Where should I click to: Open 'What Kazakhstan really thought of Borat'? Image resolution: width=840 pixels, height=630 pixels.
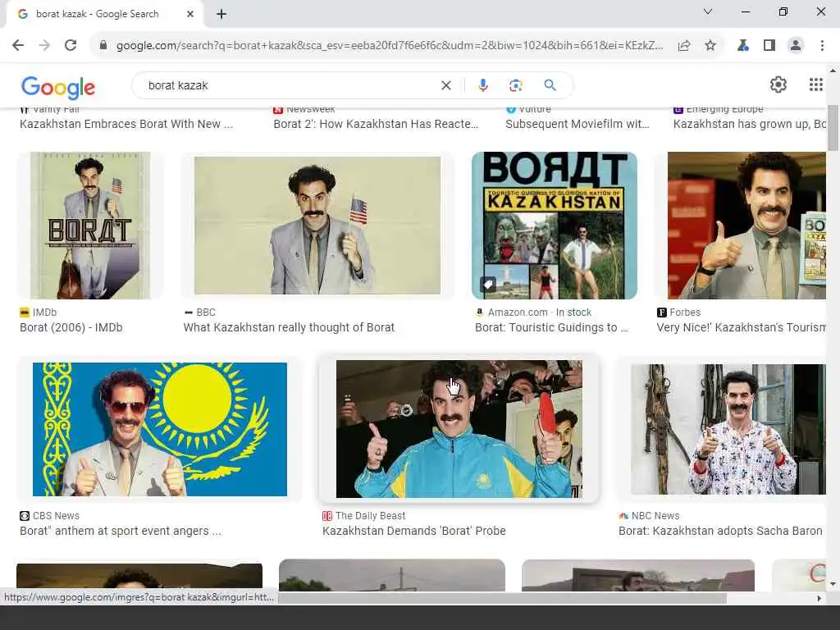tap(289, 327)
